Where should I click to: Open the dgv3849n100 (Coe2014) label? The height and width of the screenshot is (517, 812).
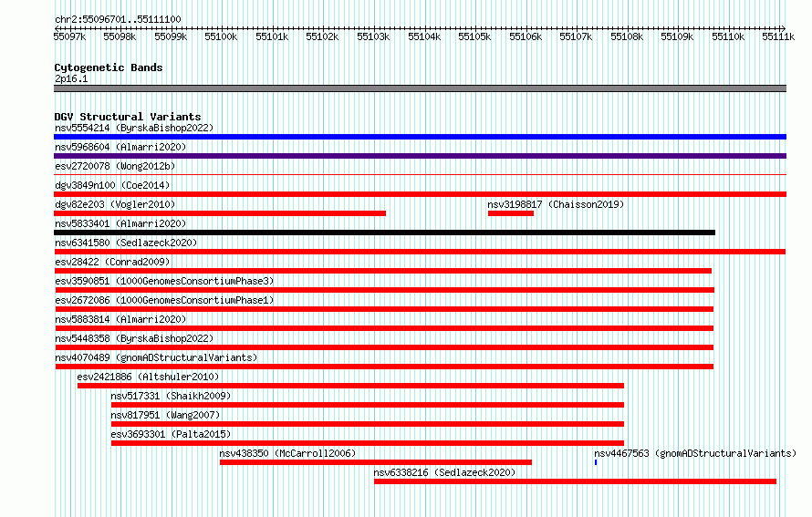(x=112, y=185)
